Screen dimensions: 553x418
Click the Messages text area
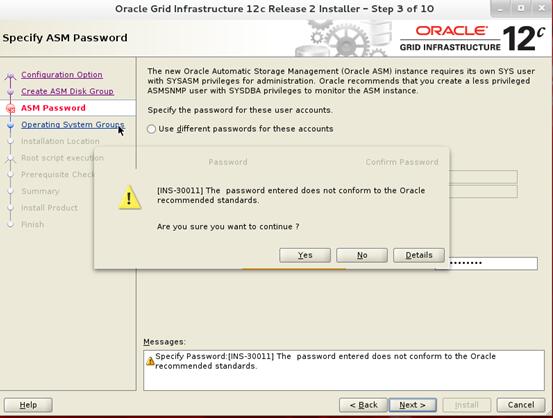(x=344, y=370)
